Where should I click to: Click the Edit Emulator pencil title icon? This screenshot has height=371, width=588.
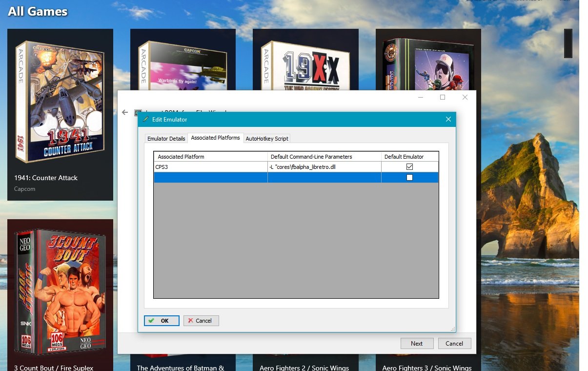(x=145, y=119)
